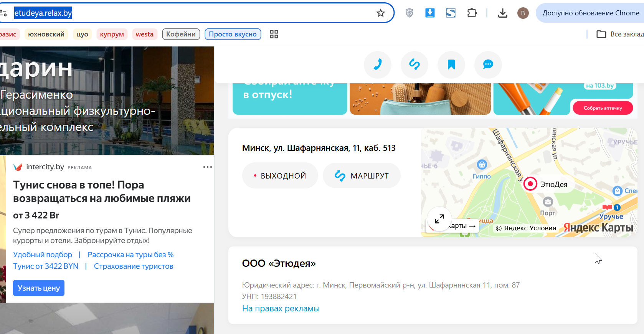Click the Порт map marker
The image size is (644, 334).
(548, 202)
